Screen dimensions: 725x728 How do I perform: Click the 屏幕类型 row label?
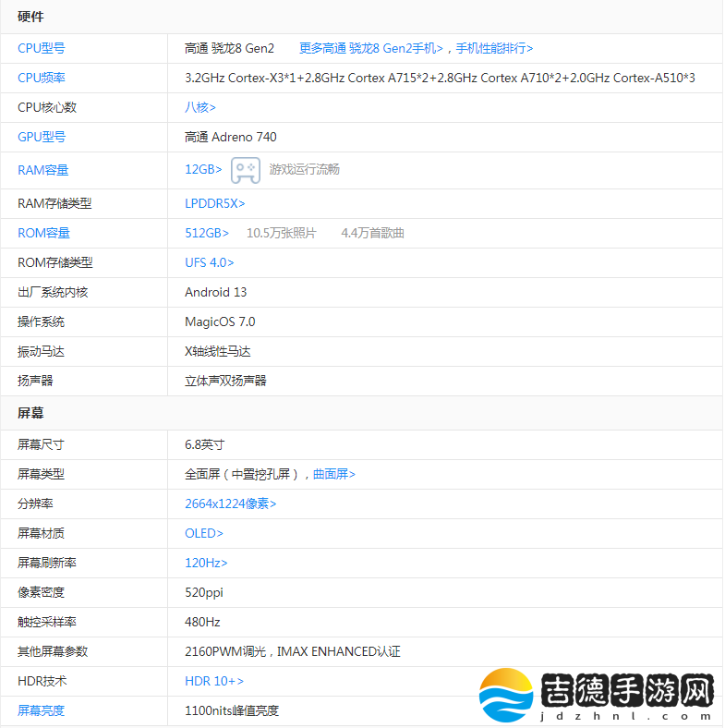click(41, 474)
